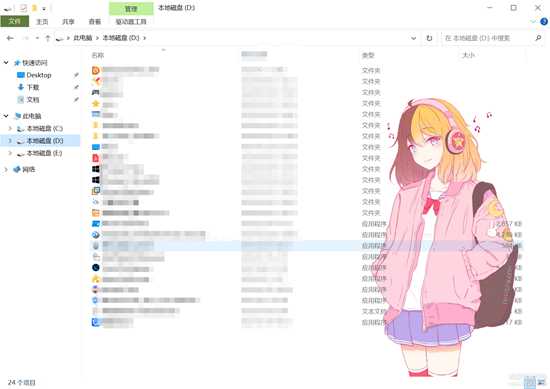Click the forward navigation arrow
This screenshot has width=550, height=389.
[x=25, y=38]
